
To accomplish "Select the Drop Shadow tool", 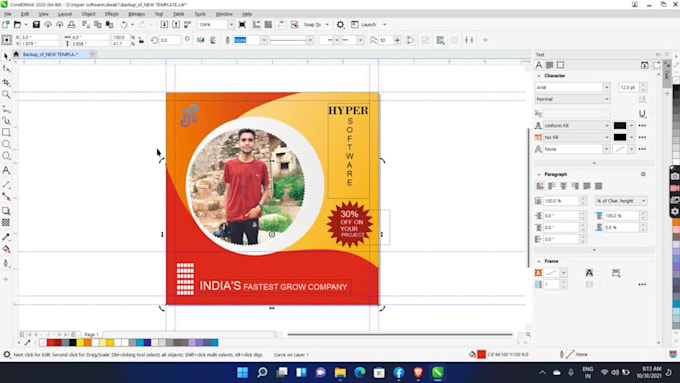I will coord(6,211).
